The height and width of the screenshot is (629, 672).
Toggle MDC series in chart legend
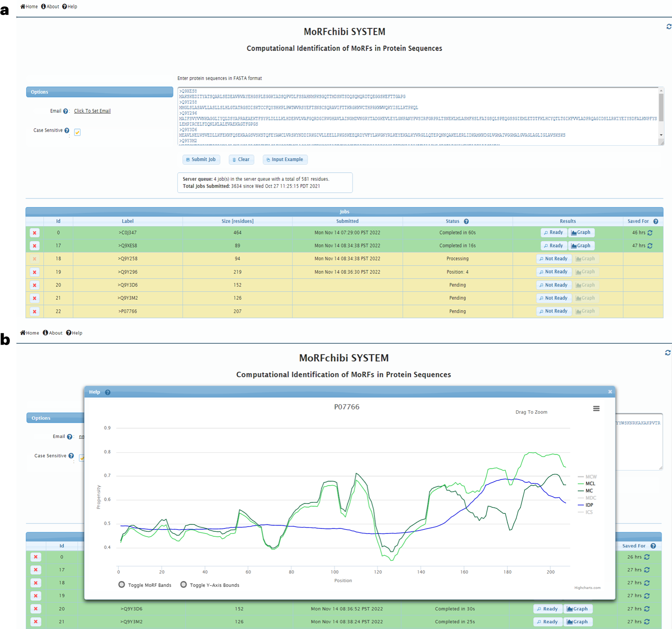click(587, 498)
